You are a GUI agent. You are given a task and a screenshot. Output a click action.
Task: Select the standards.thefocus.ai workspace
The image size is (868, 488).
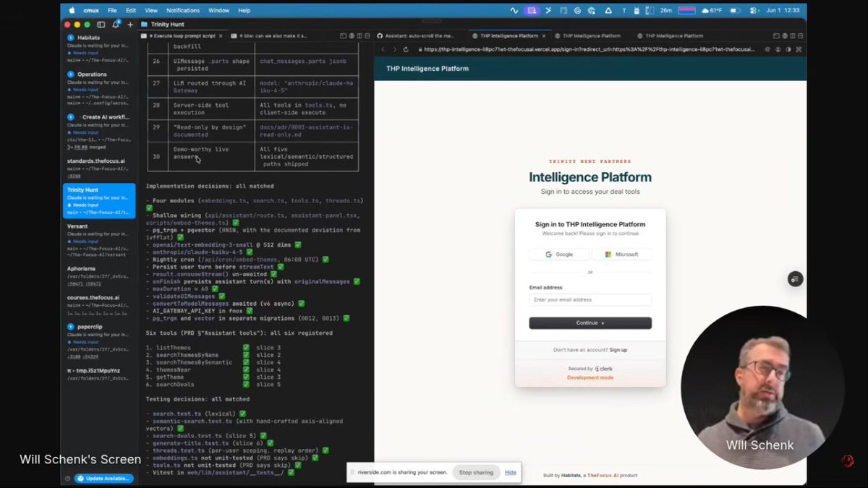click(x=99, y=168)
